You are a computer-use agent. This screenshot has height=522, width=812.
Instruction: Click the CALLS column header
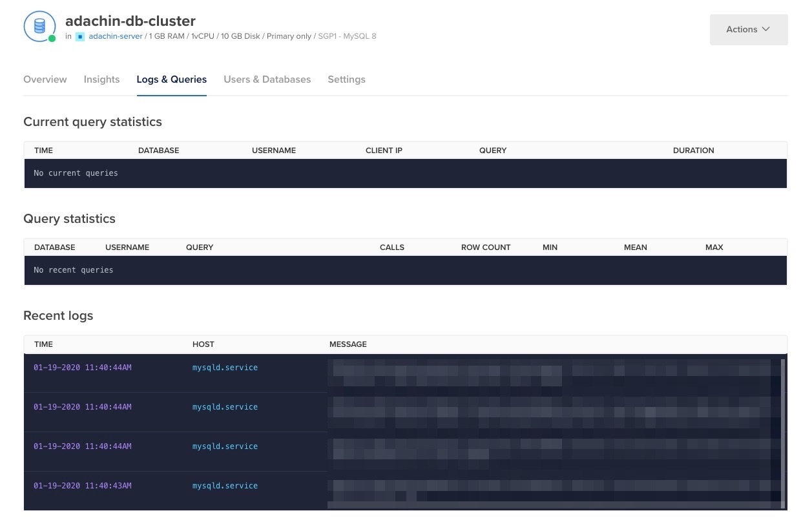point(391,247)
